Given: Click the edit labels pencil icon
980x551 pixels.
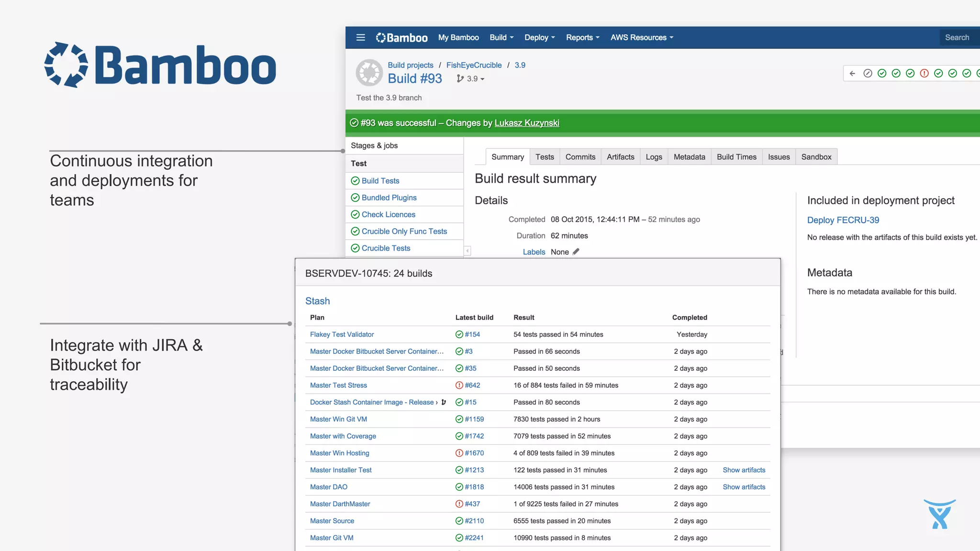Looking at the screenshot, I should 576,252.
